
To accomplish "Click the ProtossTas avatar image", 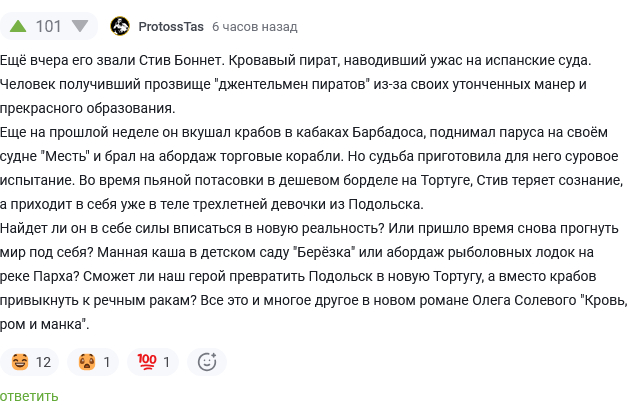I will [119, 26].
